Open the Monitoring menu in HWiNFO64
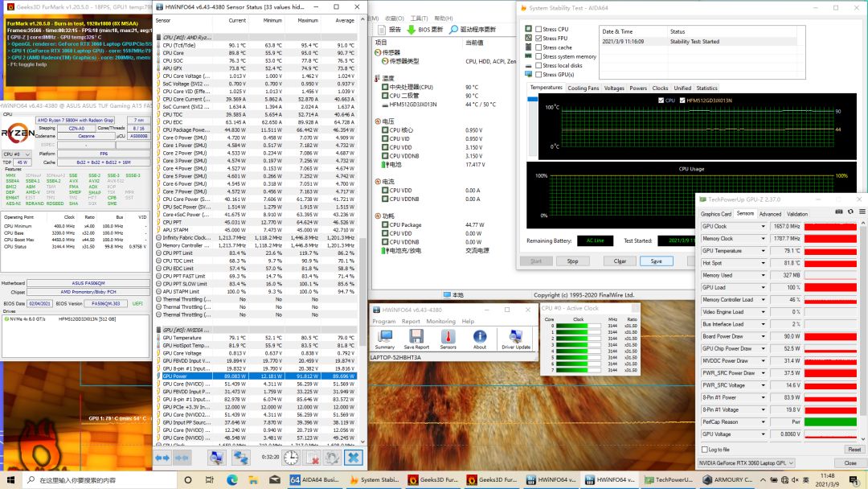Viewport: 868px width, 489px height. tap(440, 321)
